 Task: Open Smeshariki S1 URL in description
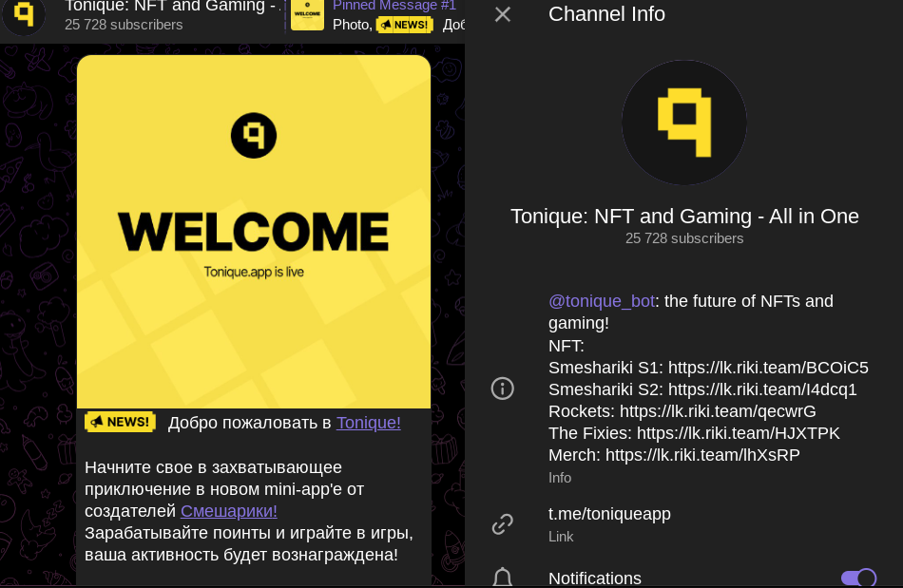tap(768, 368)
